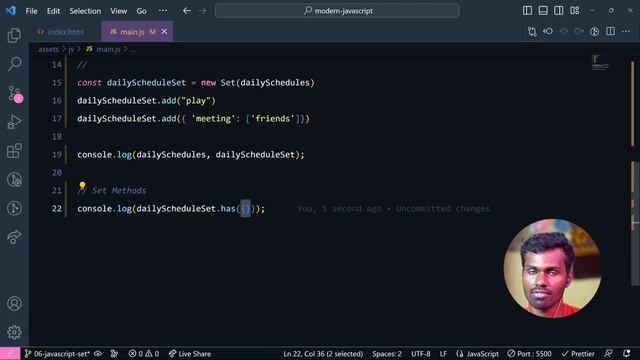Open the Extensions view
The image size is (640, 360).
(14, 151)
